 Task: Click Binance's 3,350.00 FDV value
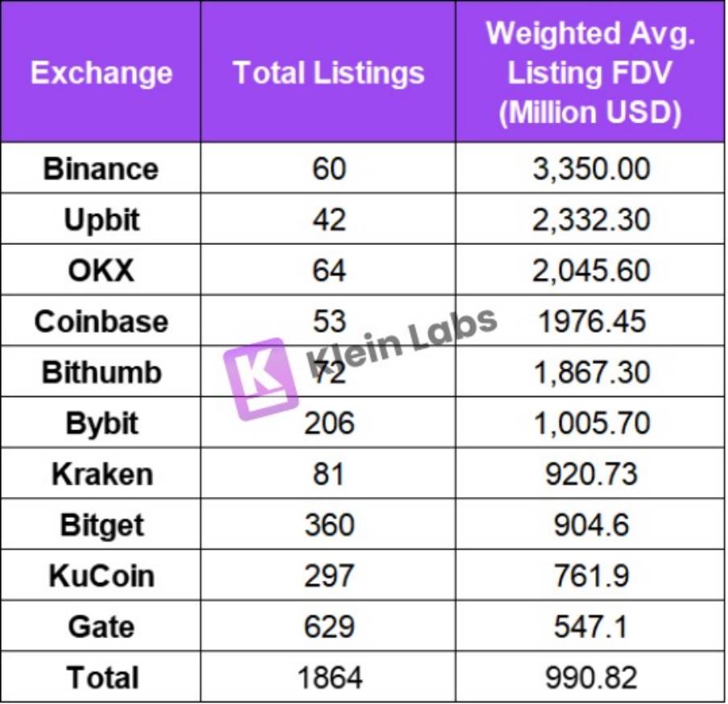[x=590, y=169]
